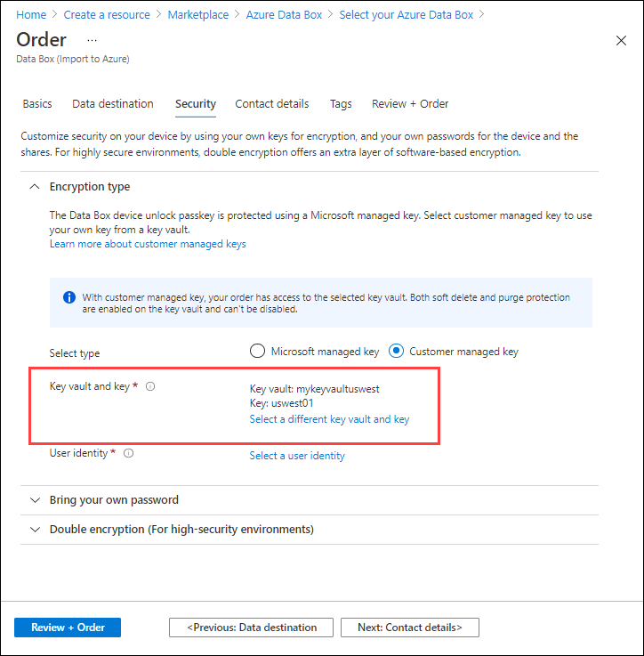Click the Next: Contact details button
This screenshot has height=656, width=644.
click(x=409, y=628)
